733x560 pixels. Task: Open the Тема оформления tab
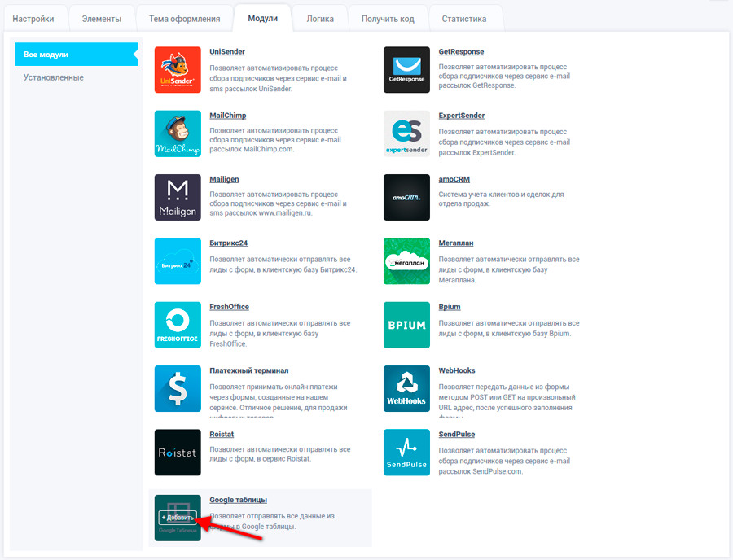(x=184, y=19)
